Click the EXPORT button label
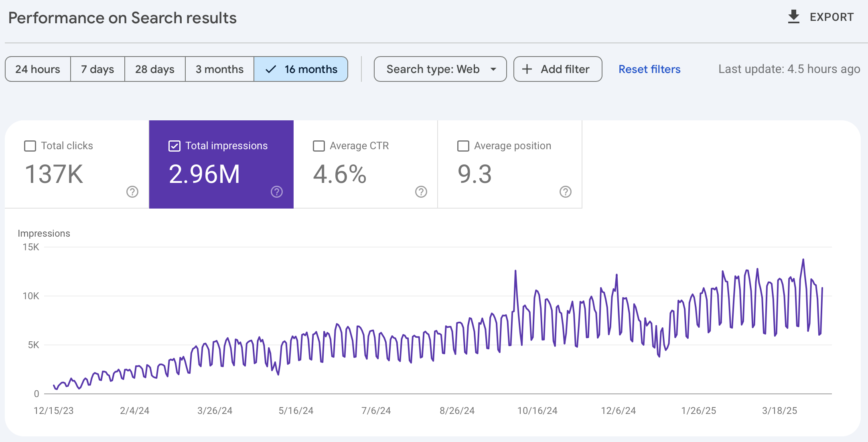868x442 pixels. [831, 17]
